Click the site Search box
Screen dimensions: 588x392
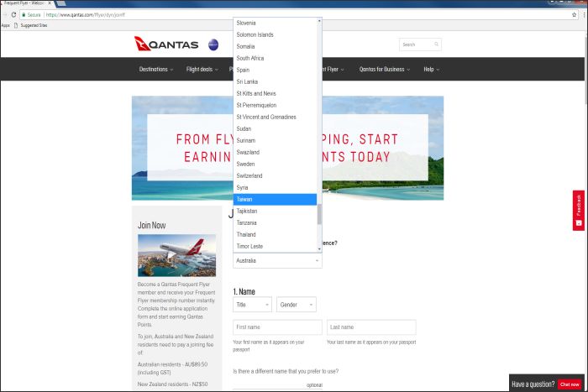420,44
